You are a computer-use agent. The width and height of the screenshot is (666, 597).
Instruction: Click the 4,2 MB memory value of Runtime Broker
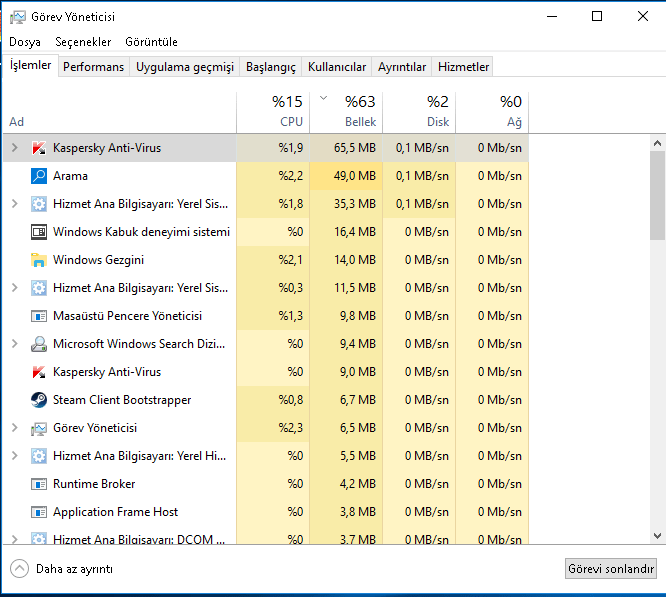pos(358,484)
